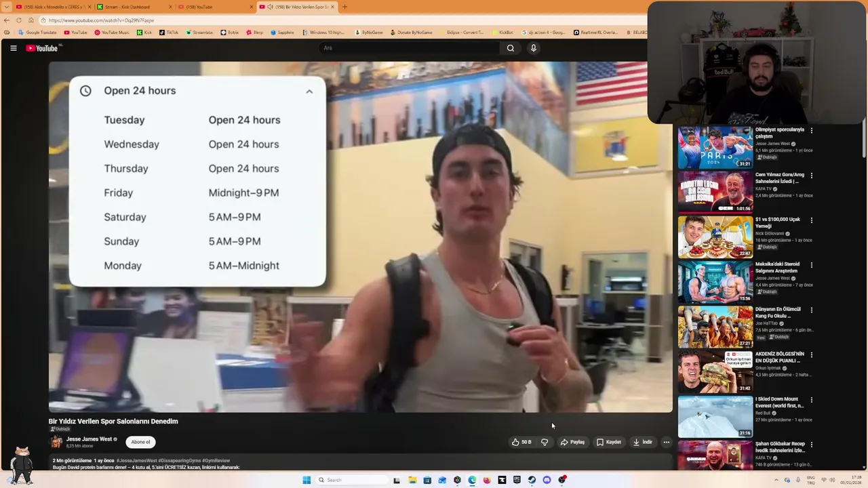Open the $1 vs $100,000 Uçak Yemeği thumbnail
Viewport: 868px width, 488px height.
pyautogui.click(x=715, y=237)
